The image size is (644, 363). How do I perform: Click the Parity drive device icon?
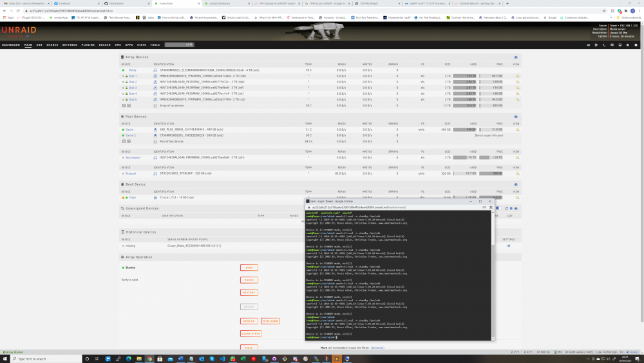click(x=155, y=70)
